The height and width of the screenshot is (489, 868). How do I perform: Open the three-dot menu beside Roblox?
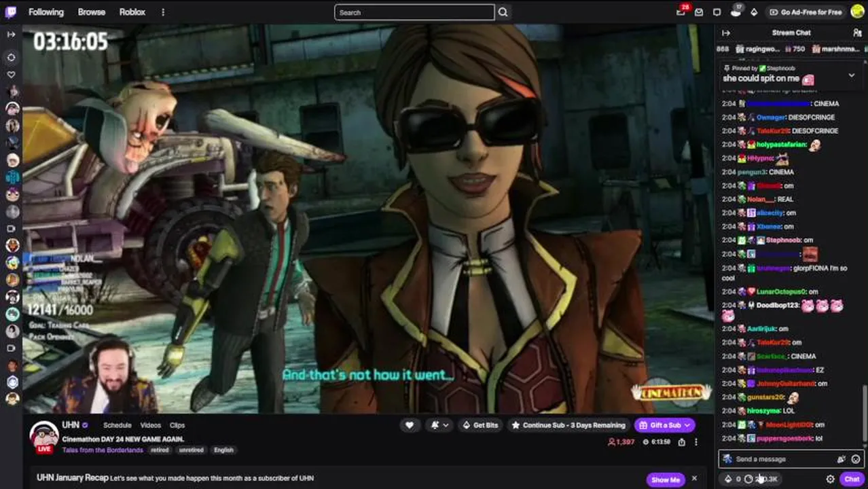point(162,12)
